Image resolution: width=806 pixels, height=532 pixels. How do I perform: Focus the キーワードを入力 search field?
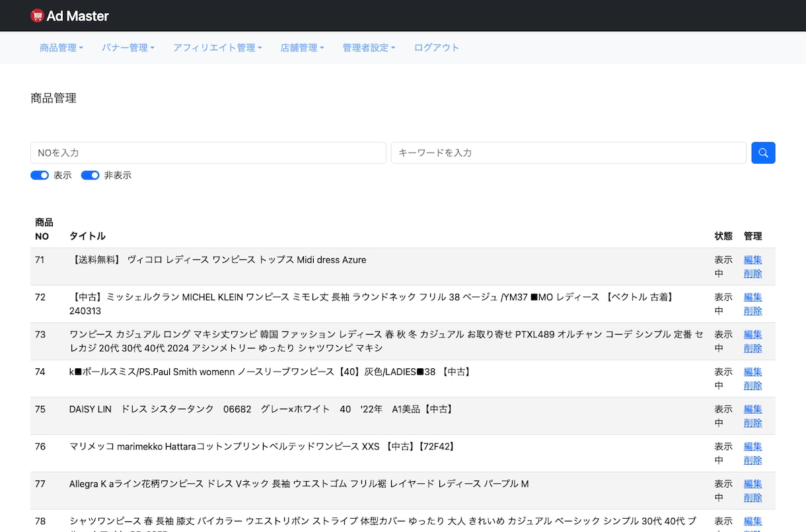[569, 152]
